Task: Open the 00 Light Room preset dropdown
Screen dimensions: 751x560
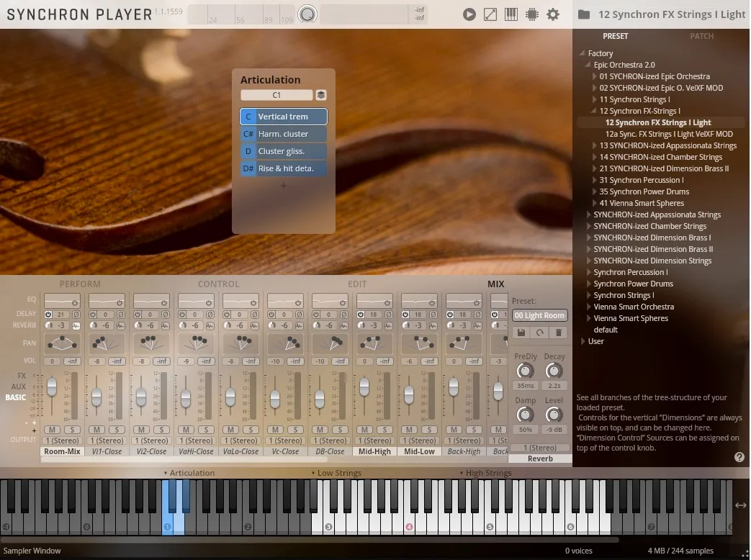Action: pos(539,315)
